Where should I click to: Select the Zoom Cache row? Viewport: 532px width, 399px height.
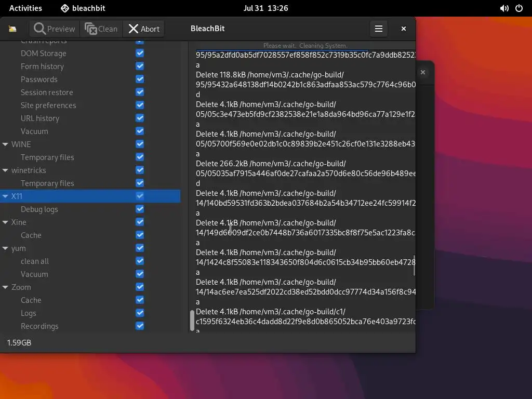click(x=90, y=300)
